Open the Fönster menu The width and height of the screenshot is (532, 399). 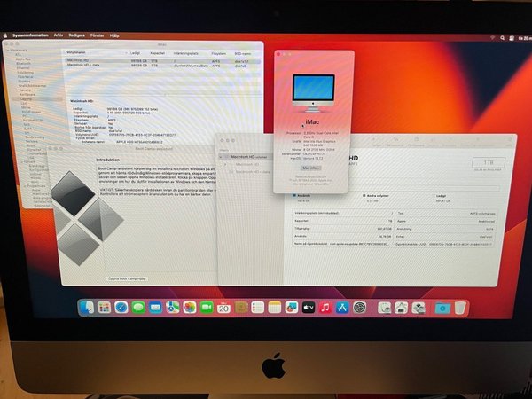click(98, 35)
